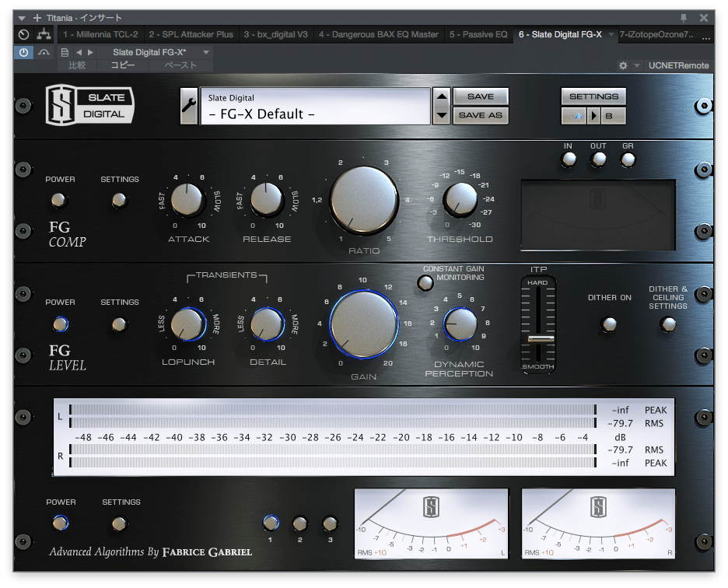
Task: Go to next preset arrow
Action: tap(90, 52)
